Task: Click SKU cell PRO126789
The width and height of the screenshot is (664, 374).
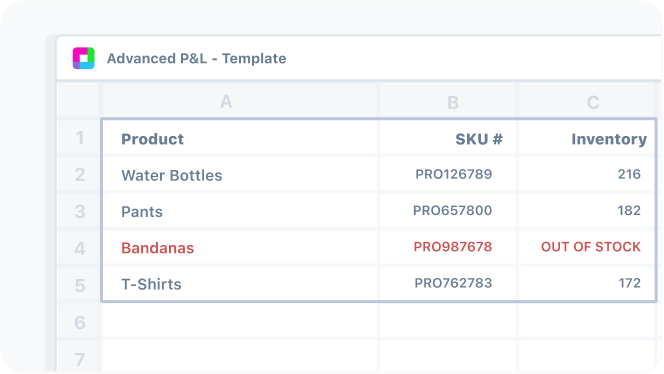Action: coord(448,175)
